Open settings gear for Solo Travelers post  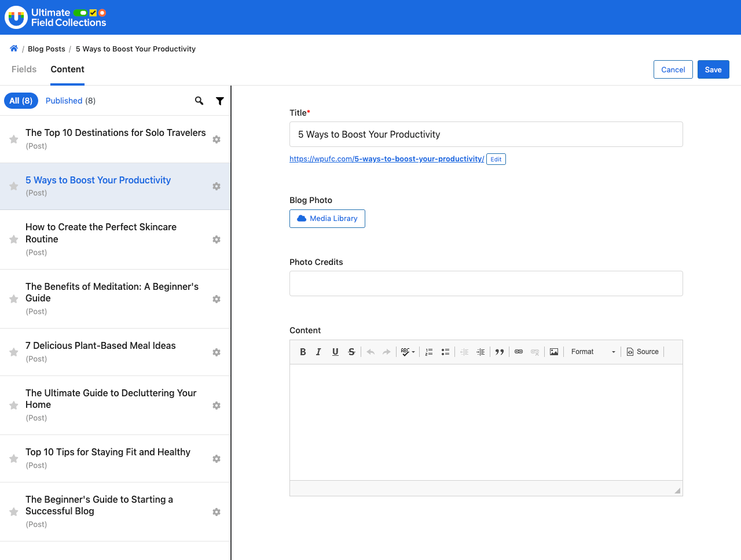[x=217, y=139]
